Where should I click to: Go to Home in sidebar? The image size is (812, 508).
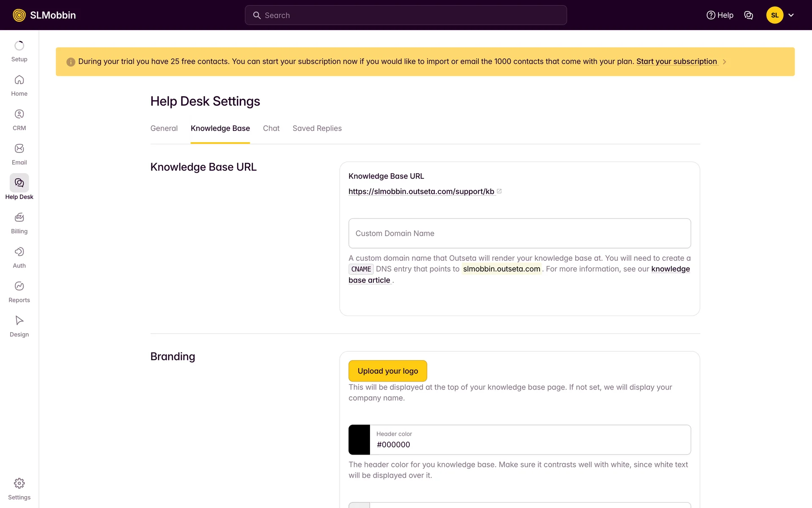click(x=19, y=80)
